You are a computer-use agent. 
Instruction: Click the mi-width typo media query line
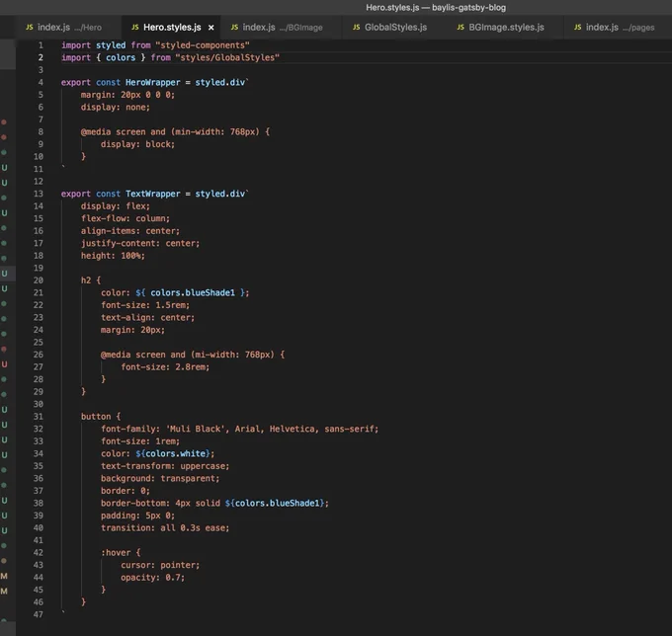(193, 355)
